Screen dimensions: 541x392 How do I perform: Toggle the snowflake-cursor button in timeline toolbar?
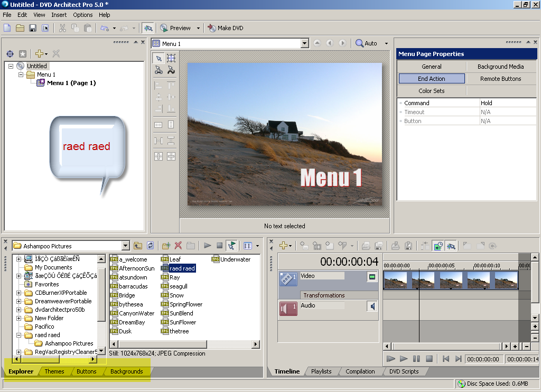(451, 246)
